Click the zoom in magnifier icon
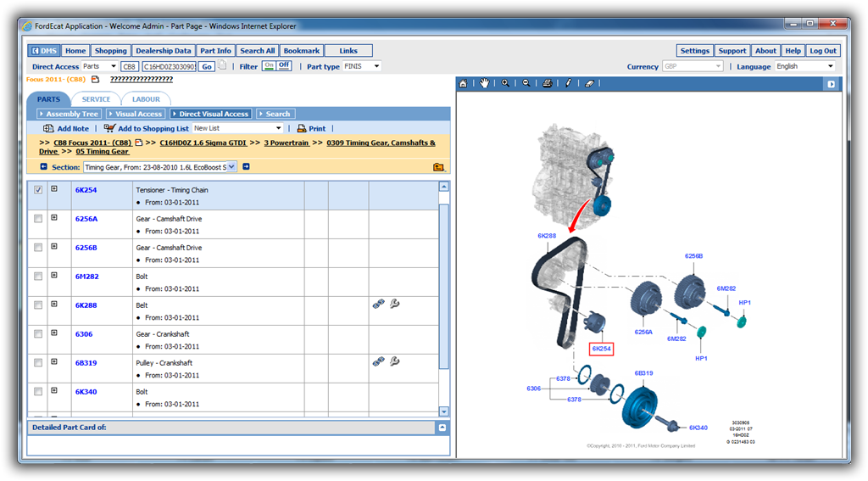The width and height of the screenshot is (868, 481). coord(505,83)
